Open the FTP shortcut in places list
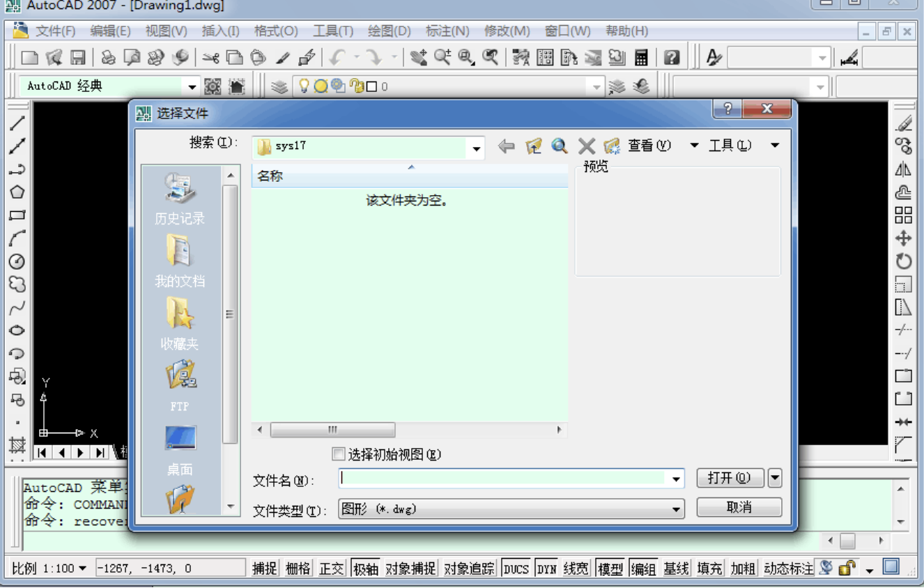 tap(180, 385)
